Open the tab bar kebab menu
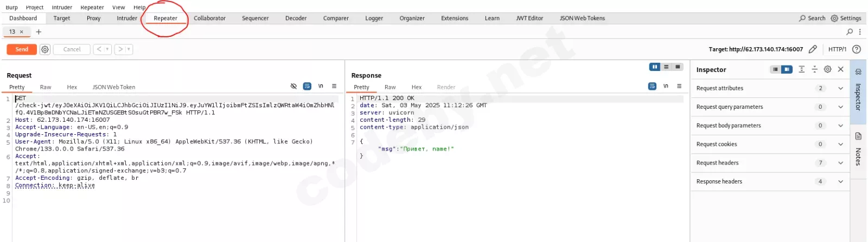 [860, 31]
